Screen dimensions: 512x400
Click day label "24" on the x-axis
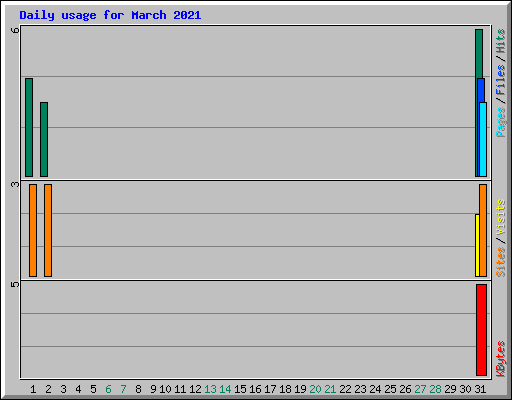point(375,389)
